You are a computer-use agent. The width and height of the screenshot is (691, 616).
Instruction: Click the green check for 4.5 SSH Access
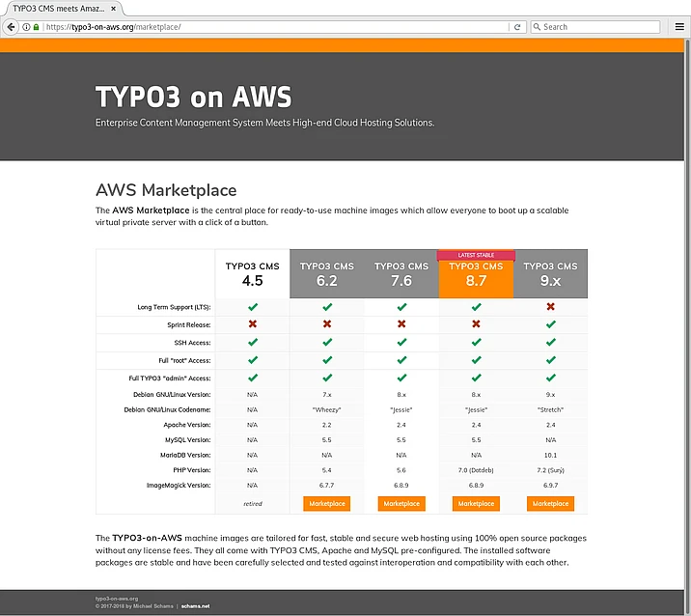pyautogui.click(x=252, y=343)
